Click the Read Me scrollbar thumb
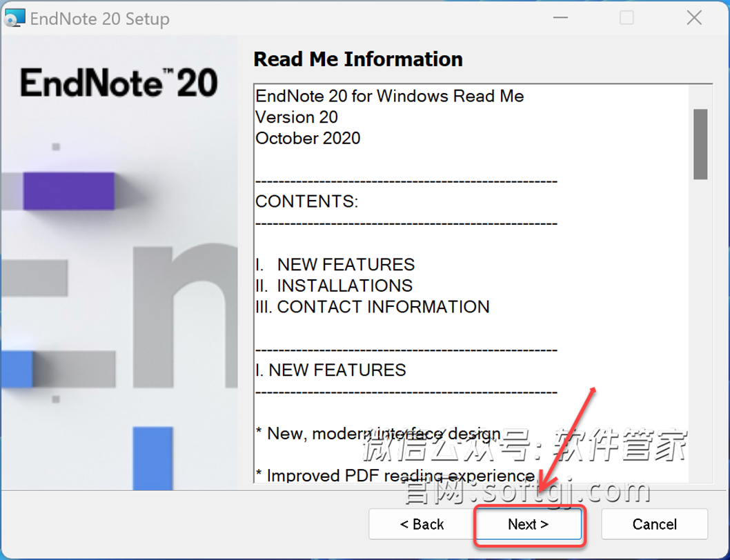Screen dimensions: 730x560 point(700,144)
